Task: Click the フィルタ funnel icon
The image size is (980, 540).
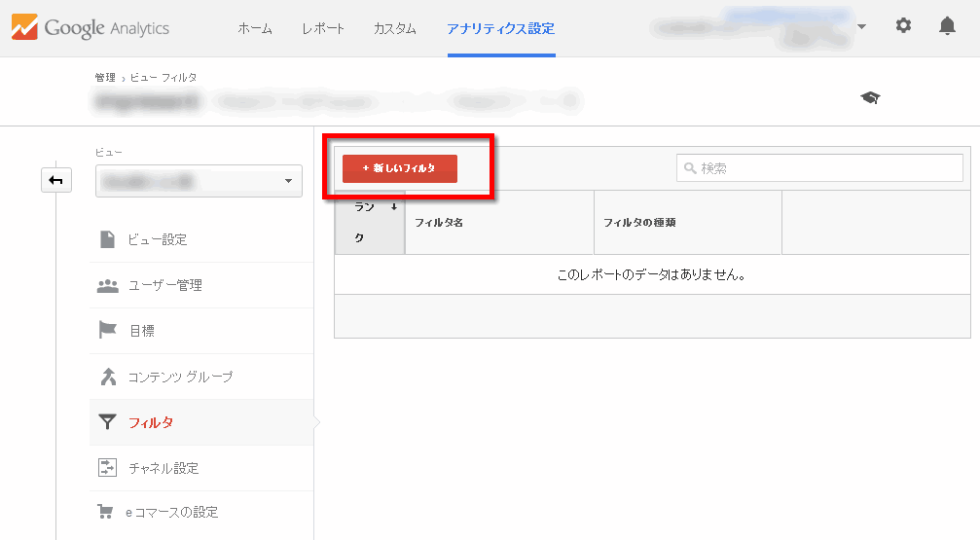Action: 107,422
